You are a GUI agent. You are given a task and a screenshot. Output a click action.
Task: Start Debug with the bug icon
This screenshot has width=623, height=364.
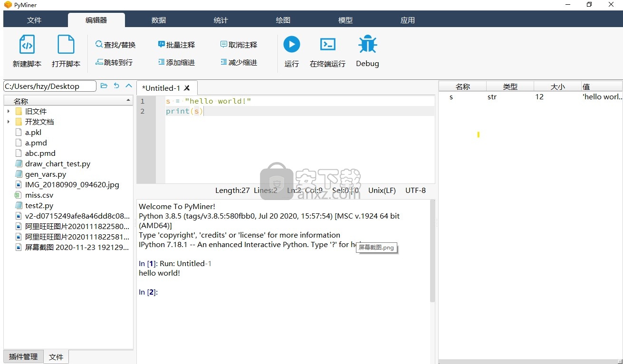[367, 44]
